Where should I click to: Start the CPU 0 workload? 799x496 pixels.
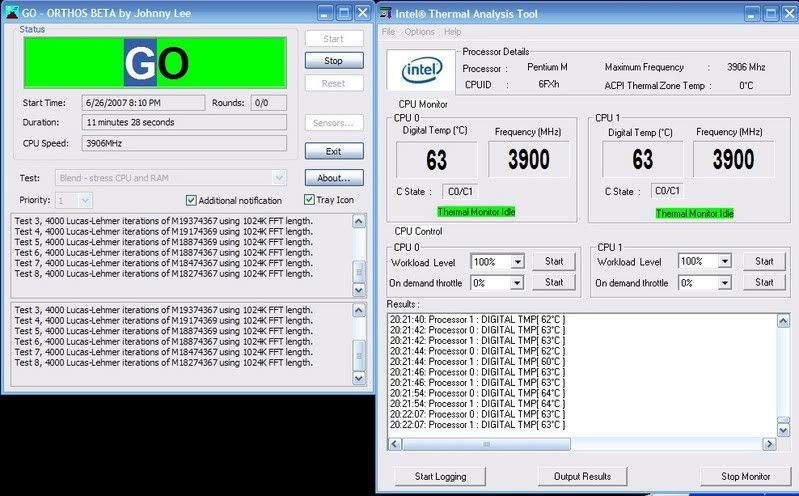tap(554, 262)
